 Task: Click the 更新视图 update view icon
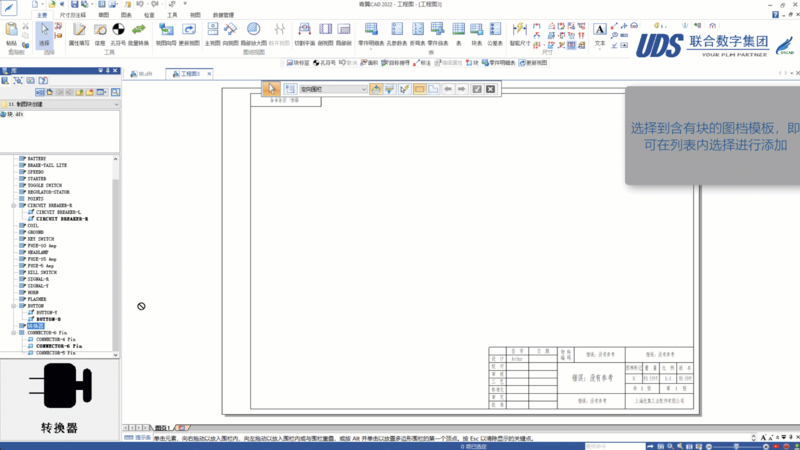point(189,36)
